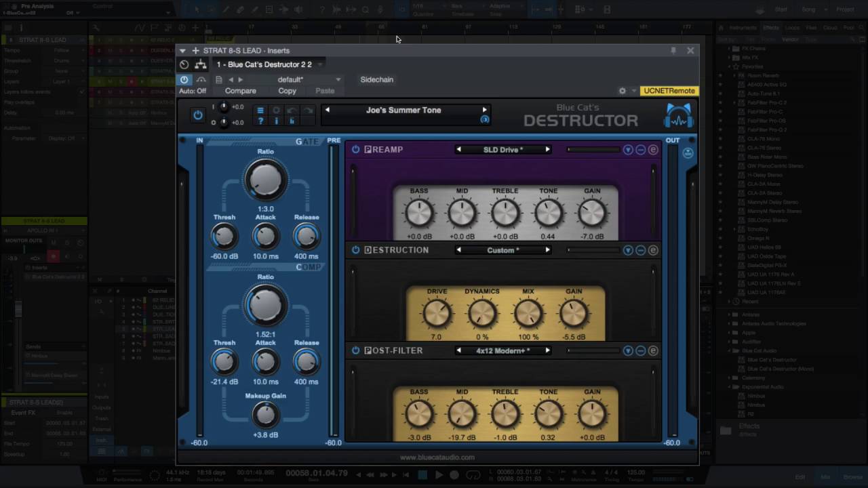Select next preset after Joe's Summer Tone
Viewport: 868px width, 488px height.
(484, 110)
